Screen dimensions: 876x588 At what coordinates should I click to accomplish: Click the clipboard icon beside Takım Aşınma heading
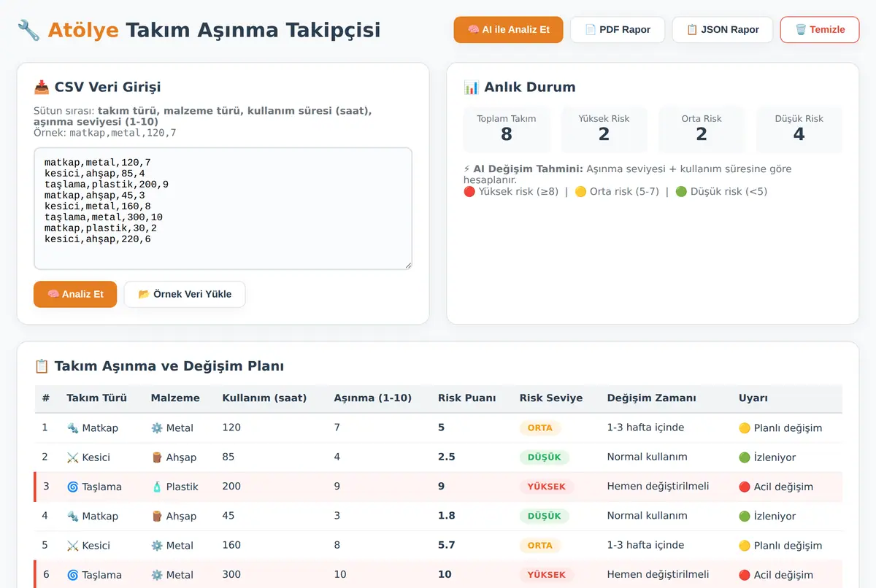pos(42,366)
